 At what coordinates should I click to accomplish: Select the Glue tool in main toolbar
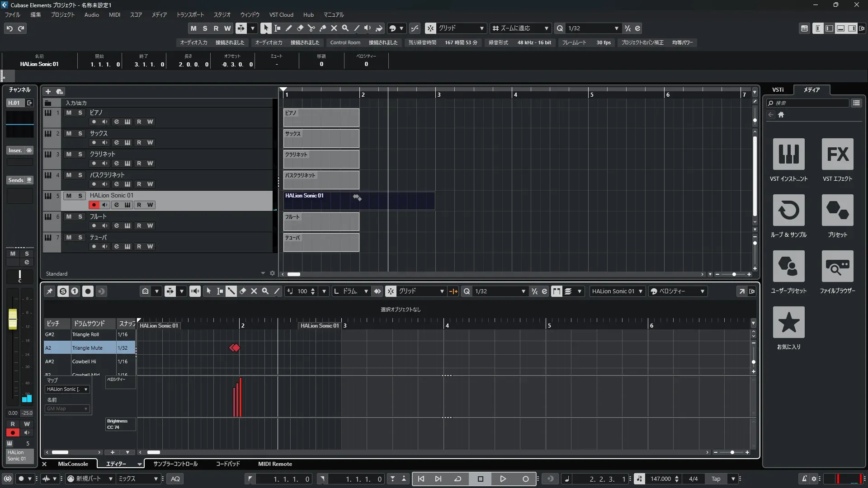point(323,28)
